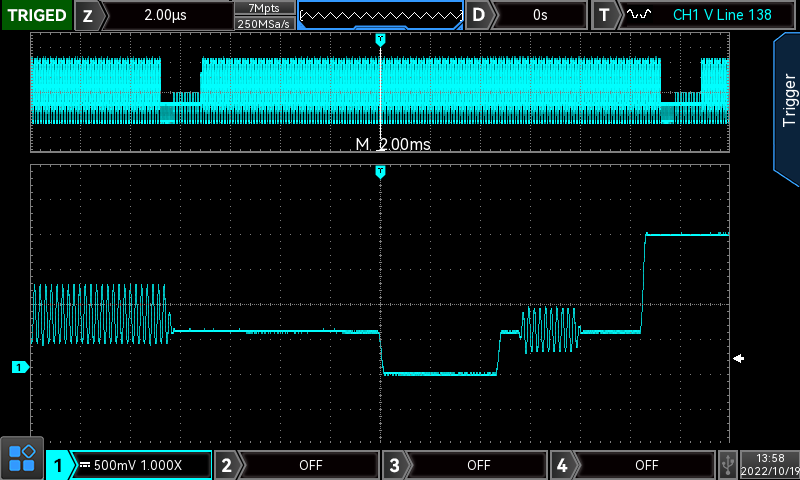Expand the Trigger side panel tab
The width and height of the screenshot is (800, 480).
click(x=787, y=100)
